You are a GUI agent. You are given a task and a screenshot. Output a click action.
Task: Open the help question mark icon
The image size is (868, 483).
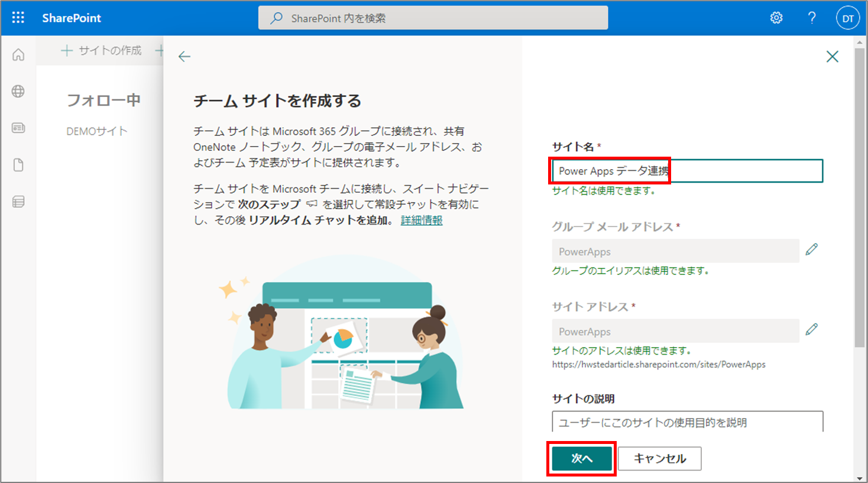coord(812,18)
